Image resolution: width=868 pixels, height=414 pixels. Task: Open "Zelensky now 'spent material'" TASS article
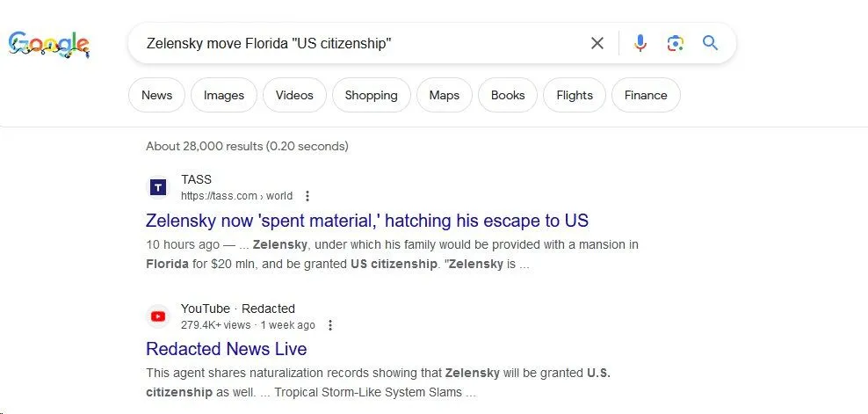(x=366, y=221)
